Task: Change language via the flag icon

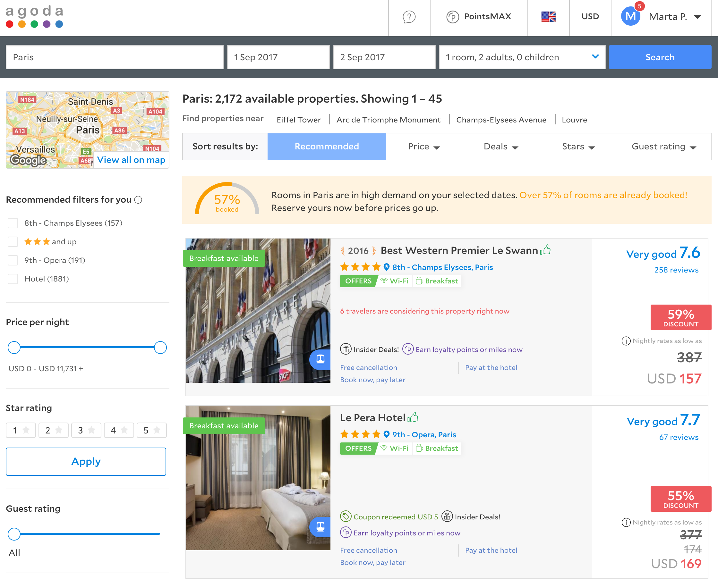Action: [x=548, y=17]
